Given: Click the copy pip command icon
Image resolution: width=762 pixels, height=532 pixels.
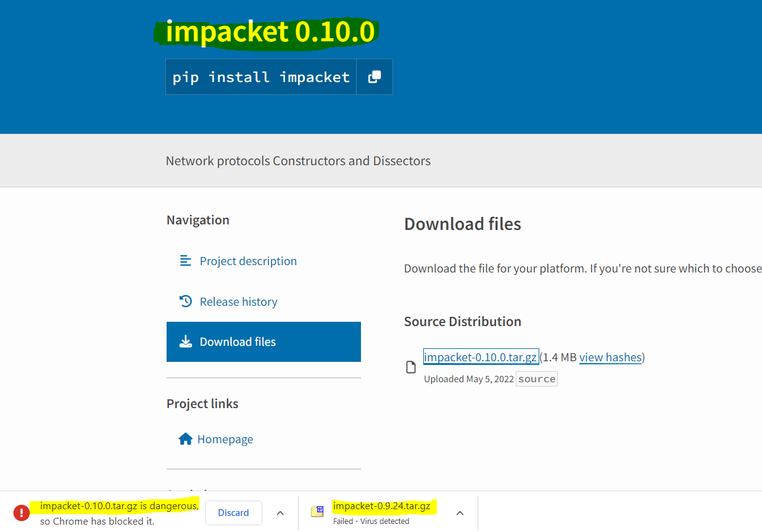Looking at the screenshot, I should pyautogui.click(x=374, y=77).
